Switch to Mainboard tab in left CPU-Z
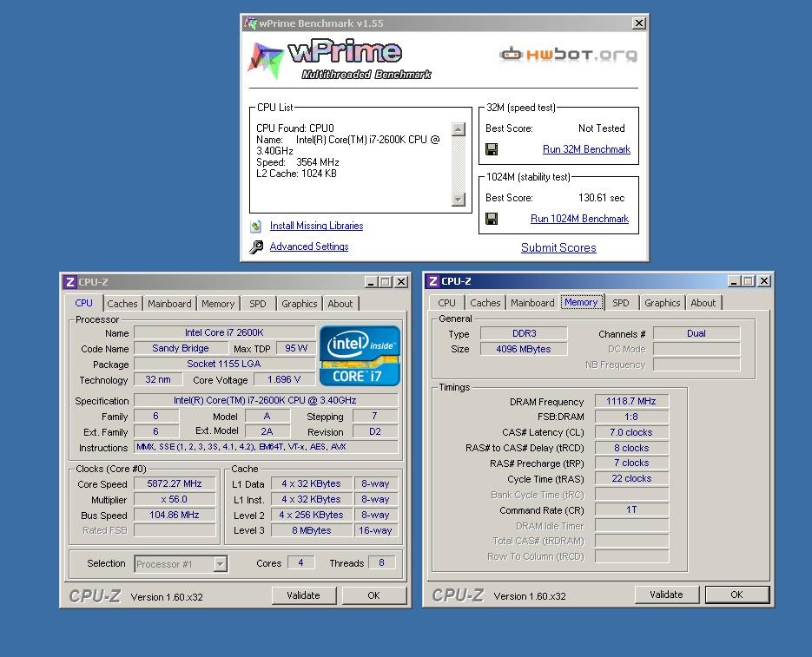 tap(169, 304)
